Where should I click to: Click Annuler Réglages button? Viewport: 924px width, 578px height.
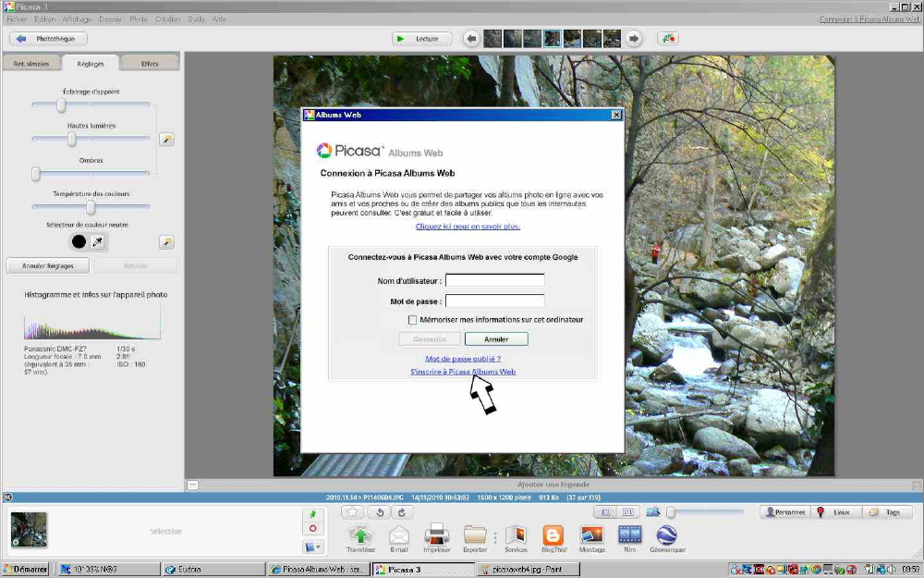(48, 266)
